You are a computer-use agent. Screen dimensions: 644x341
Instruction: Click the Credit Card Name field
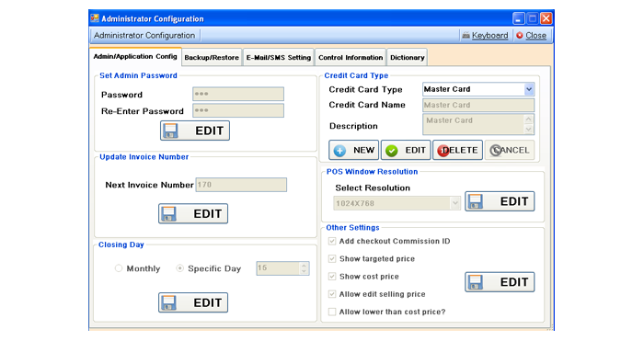478,105
